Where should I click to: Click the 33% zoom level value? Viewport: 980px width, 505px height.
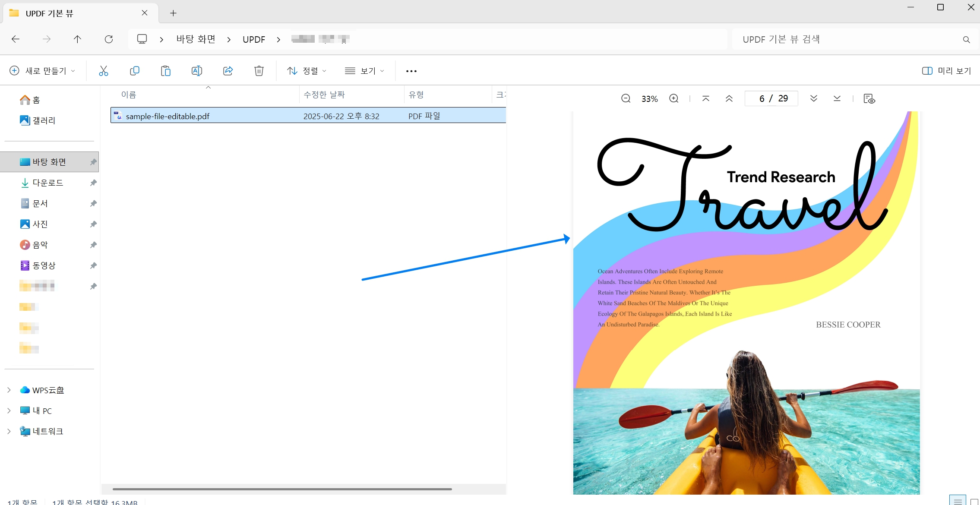click(x=650, y=99)
